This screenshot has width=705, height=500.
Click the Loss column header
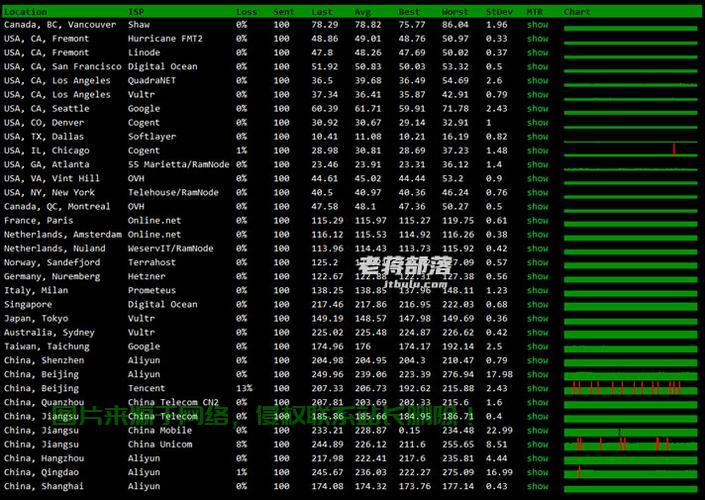click(x=246, y=12)
